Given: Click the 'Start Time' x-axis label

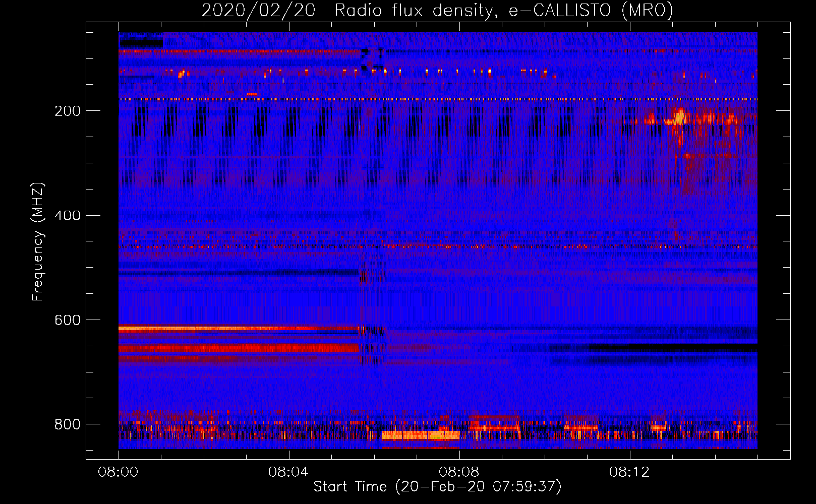Looking at the screenshot, I should (437, 487).
